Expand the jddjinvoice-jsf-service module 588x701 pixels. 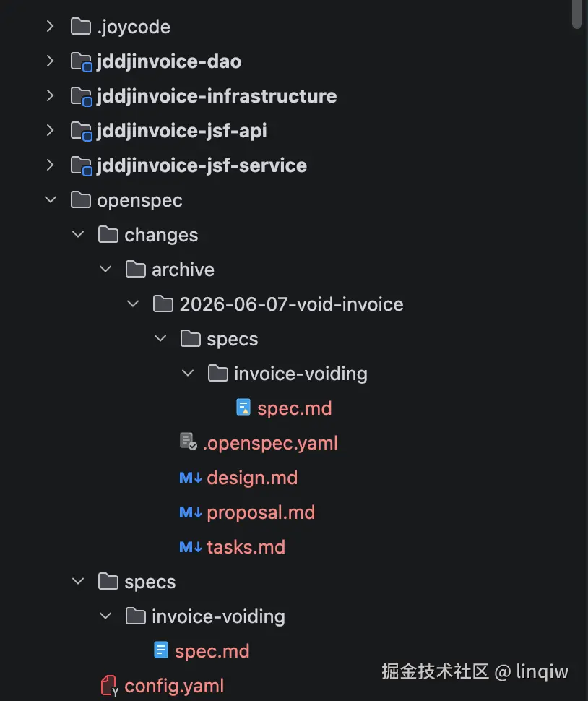pos(50,165)
